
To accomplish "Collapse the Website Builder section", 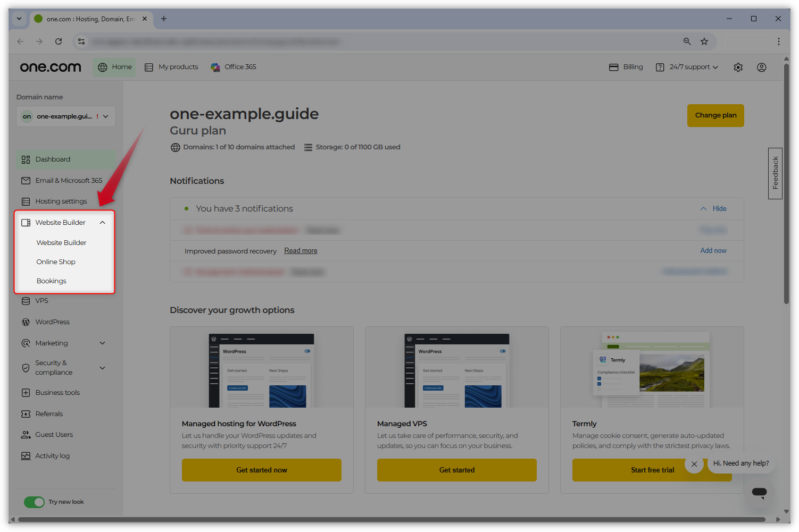I will coord(102,222).
